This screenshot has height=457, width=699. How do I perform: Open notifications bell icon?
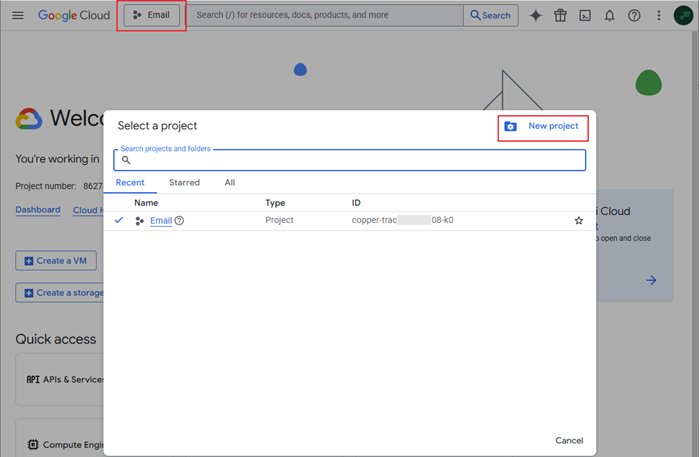pos(609,16)
